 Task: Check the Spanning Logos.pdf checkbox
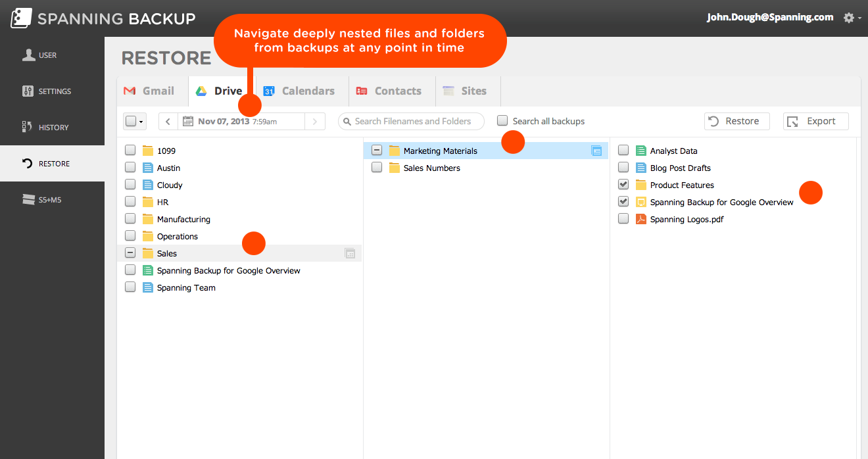[623, 219]
